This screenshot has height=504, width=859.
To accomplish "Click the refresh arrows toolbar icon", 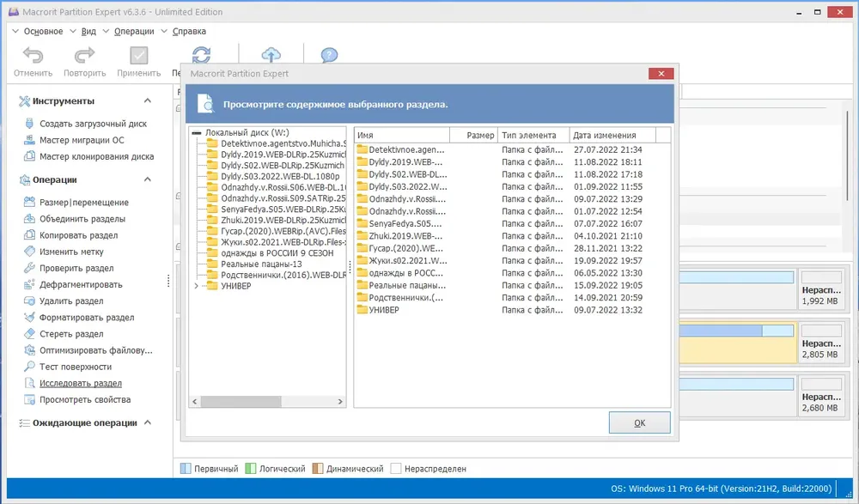I will [x=201, y=55].
